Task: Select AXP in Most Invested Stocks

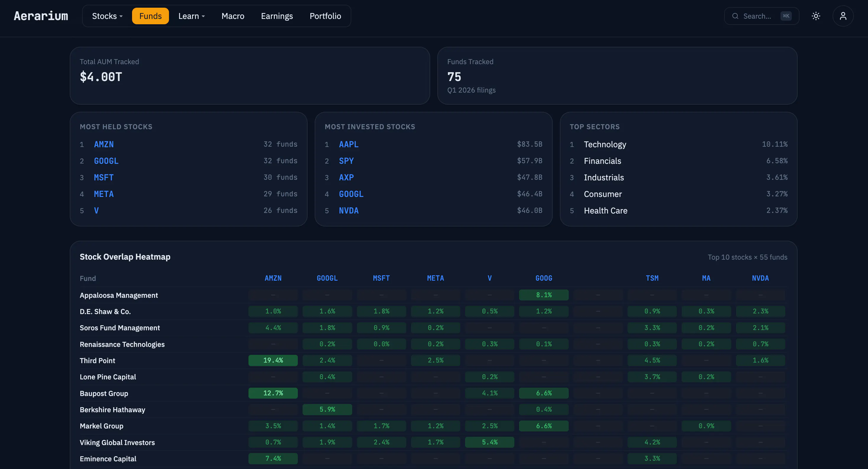Action: click(x=346, y=177)
